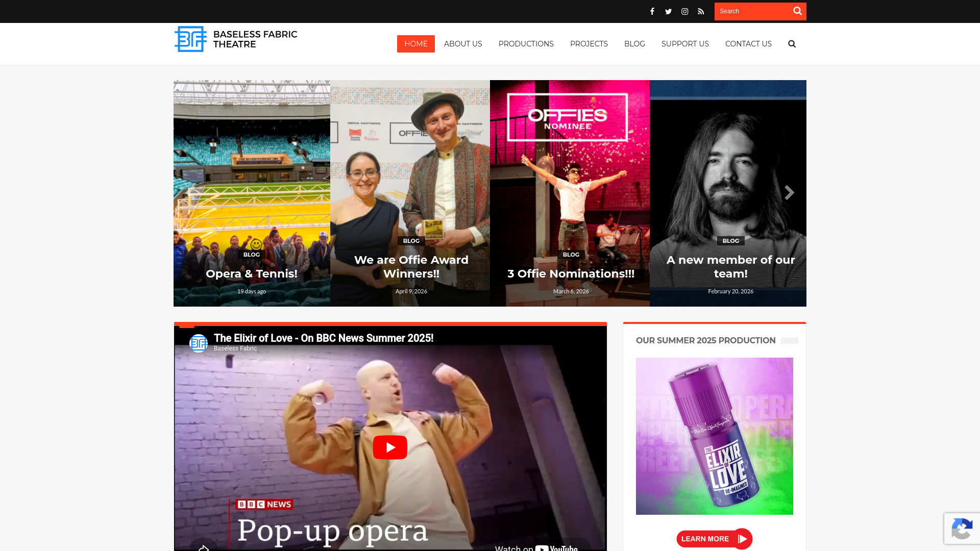Click BLOG tag above Opera & Tennis!
This screenshot has width=980, height=551.
coord(252,255)
